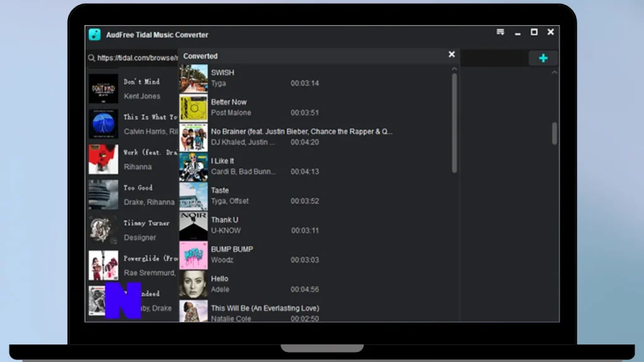
Task: Minimize the AudFree window
Action: (x=518, y=33)
